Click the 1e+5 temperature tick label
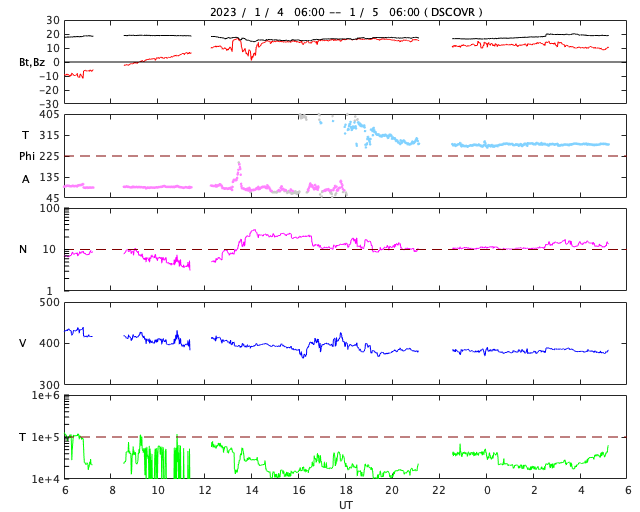This screenshot has height=512, width=640. [x=46, y=437]
